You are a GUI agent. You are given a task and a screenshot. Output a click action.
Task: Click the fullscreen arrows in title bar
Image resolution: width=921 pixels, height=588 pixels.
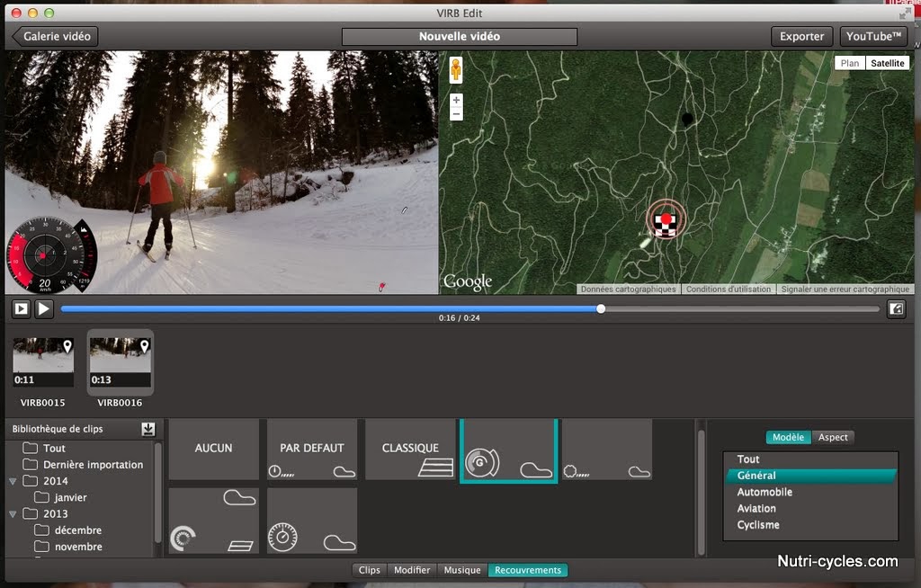[x=905, y=13]
